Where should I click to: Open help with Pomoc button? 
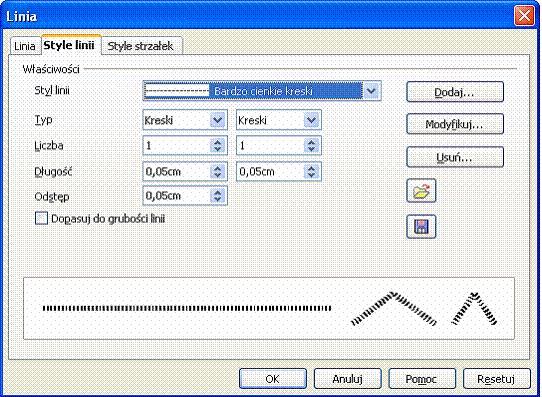[x=422, y=379]
